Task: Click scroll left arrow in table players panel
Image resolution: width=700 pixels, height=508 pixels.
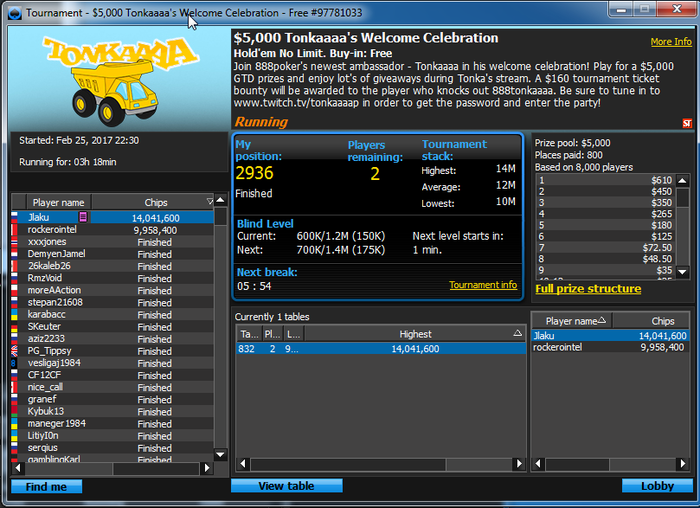Action: click(538, 464)
